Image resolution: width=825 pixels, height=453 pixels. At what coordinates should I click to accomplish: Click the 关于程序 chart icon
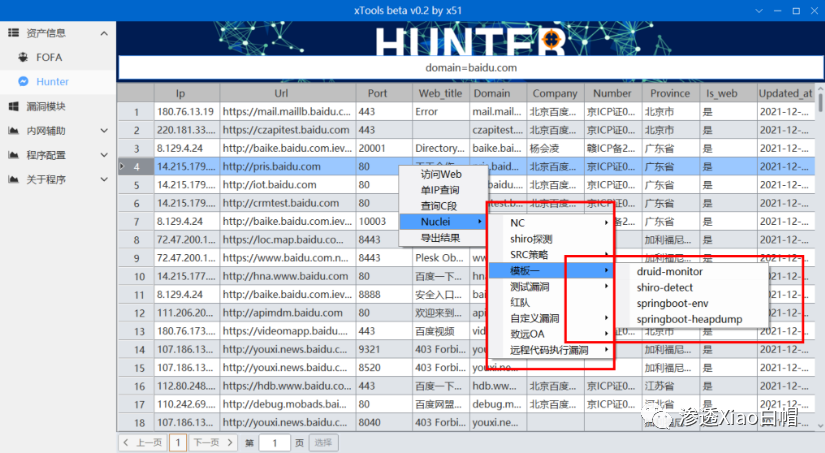coord(14,179)
